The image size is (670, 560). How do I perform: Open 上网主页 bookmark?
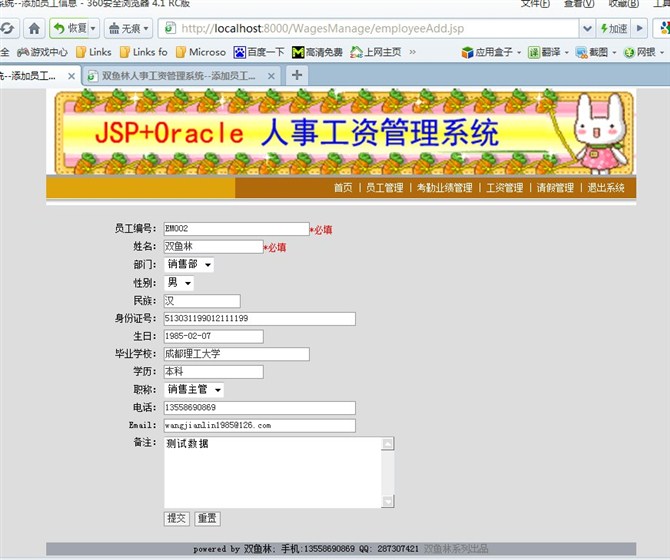pyautogui.click(x=376, y=52)
